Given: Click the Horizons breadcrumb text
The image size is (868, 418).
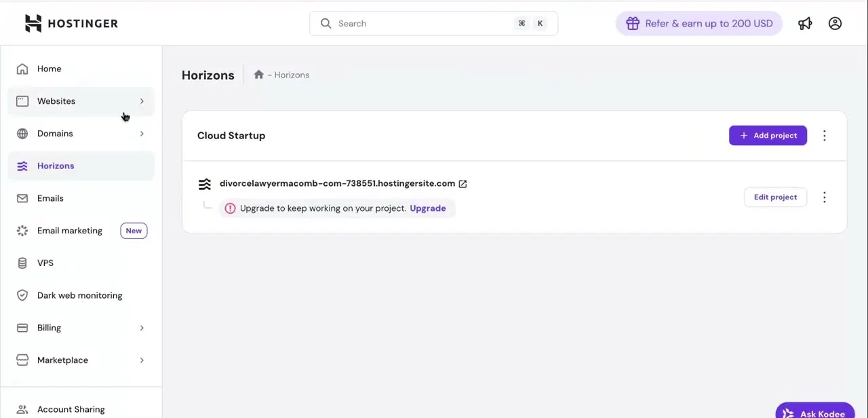Looking at the screenshot, I should pyautogui.click(x=292, y=75).
